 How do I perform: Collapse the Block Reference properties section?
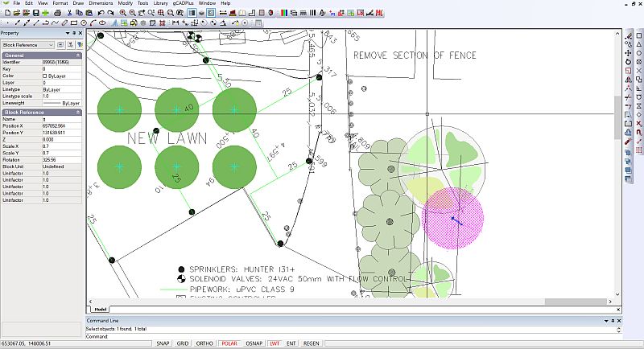pos(77,112)
